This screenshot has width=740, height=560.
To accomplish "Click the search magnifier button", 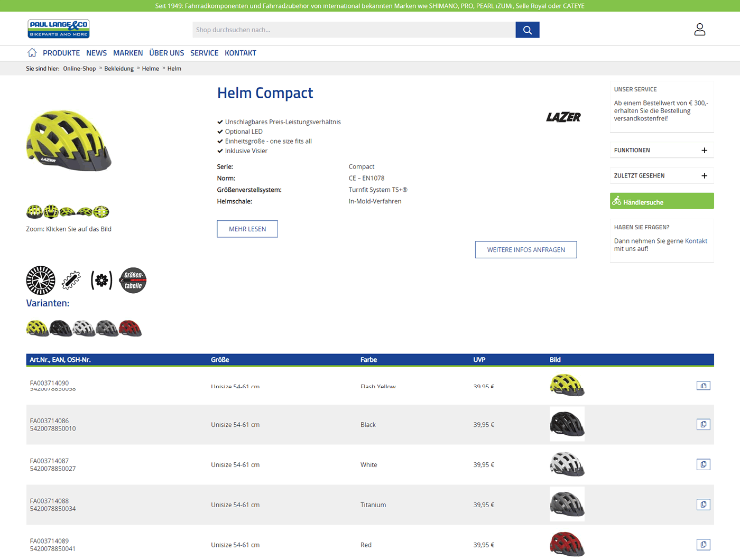I will [x=528, y=30].
